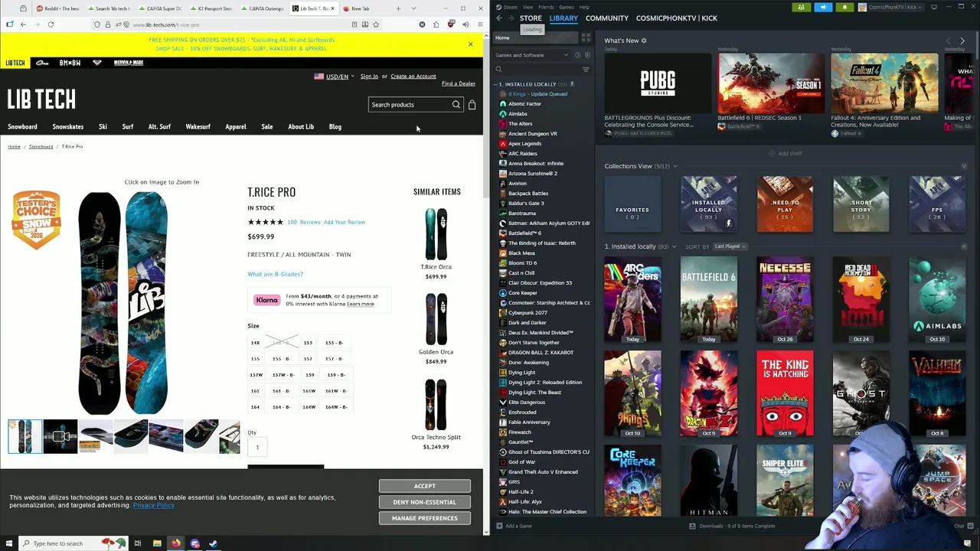Screen dimensions: 980x551
Task: Open Steam announcements megaphone icon
Action: point(823,7)
